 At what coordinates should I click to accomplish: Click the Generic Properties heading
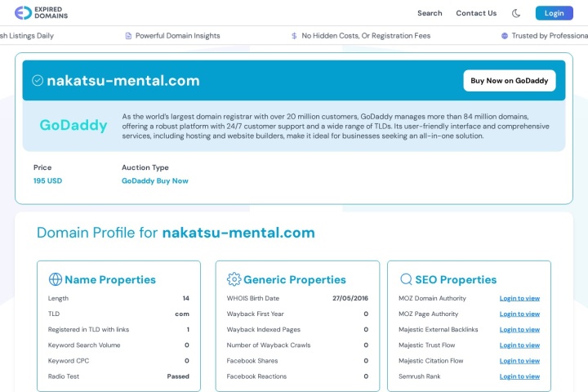295,280
